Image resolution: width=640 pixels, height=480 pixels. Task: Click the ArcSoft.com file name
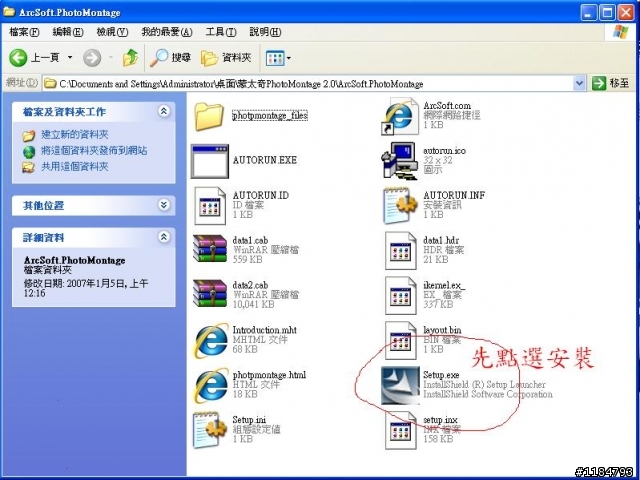[x=447, y=106]
